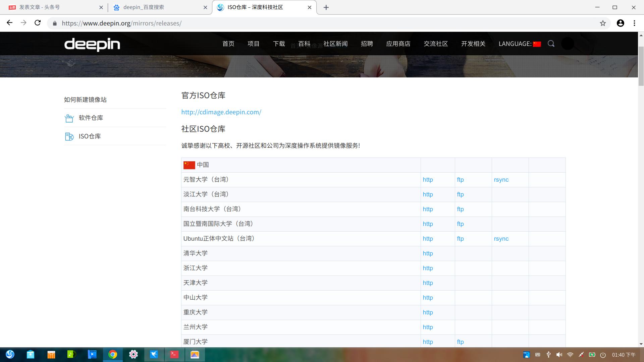Click inside the browser address bar
This screenshot has width=644, height=362.
(201, 23)
